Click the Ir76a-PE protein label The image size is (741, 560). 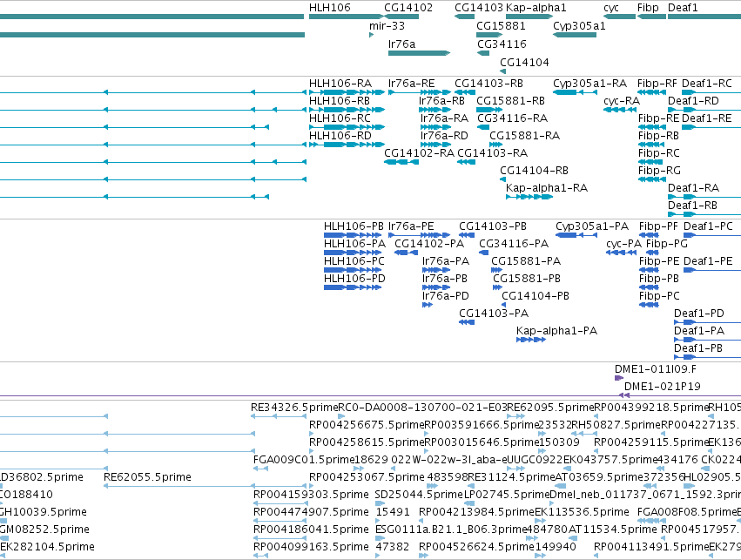[411, 226]
